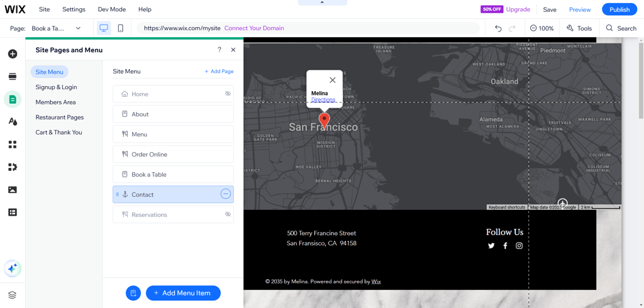Open the Add Apps grid icon

13,144
